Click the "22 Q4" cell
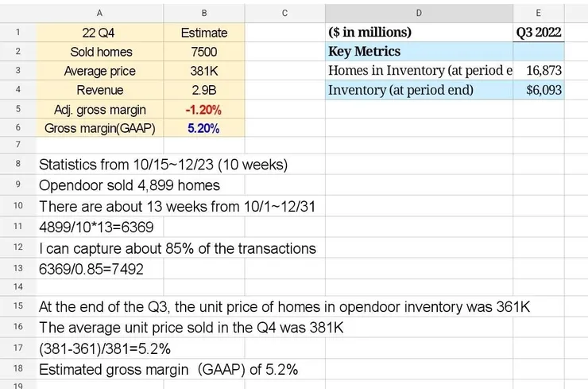This screenshot has height=389, width=588. 99,33
